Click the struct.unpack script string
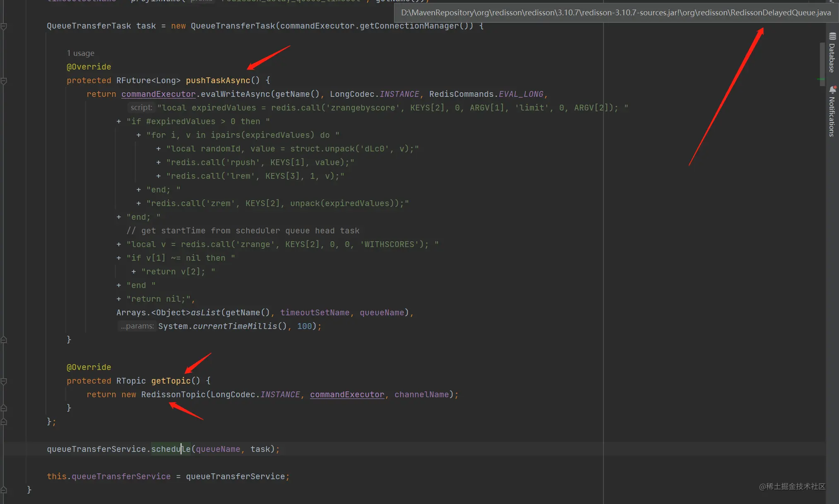839x504 pixels. [x=292, y=149]
